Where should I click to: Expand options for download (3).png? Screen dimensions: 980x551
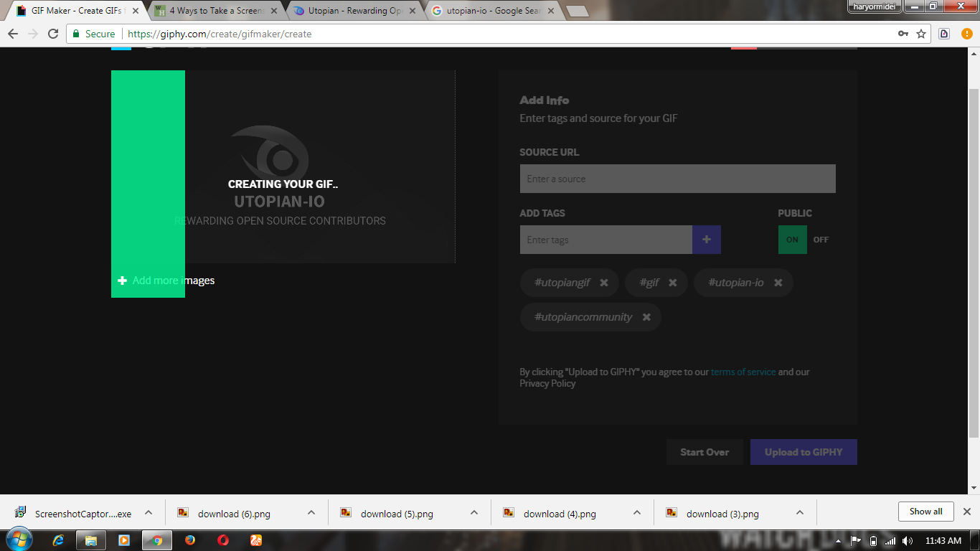tap(799, 513)
